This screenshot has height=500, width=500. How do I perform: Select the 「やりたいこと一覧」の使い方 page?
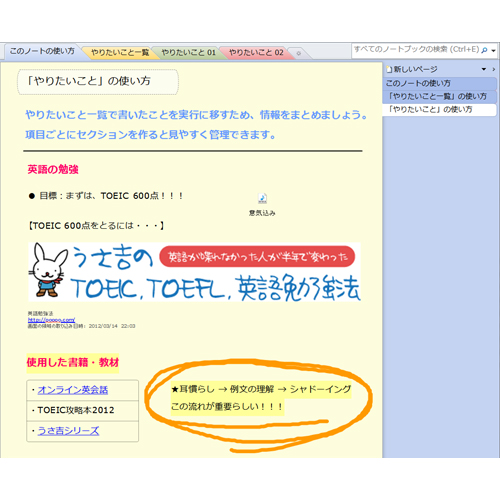(x=439, y=96)
